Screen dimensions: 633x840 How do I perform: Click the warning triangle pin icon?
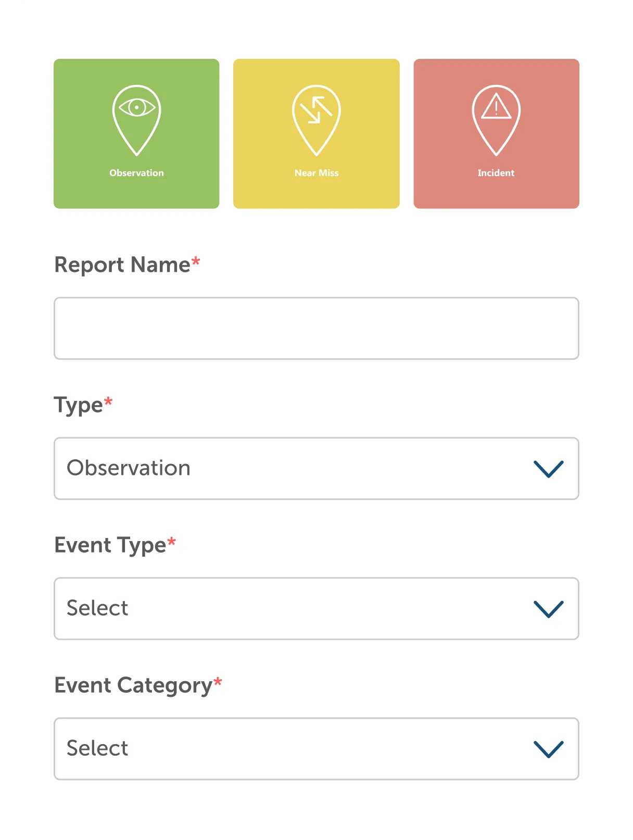point(496,120)
